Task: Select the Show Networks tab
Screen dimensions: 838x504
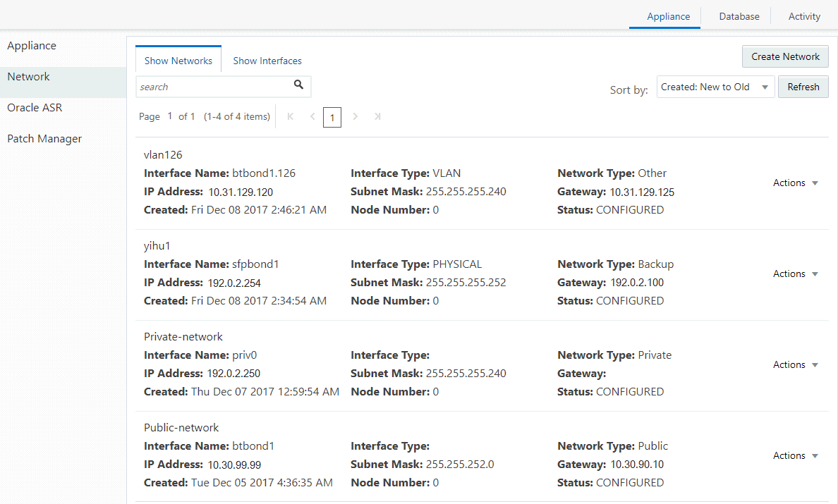Action: [178, 61]
